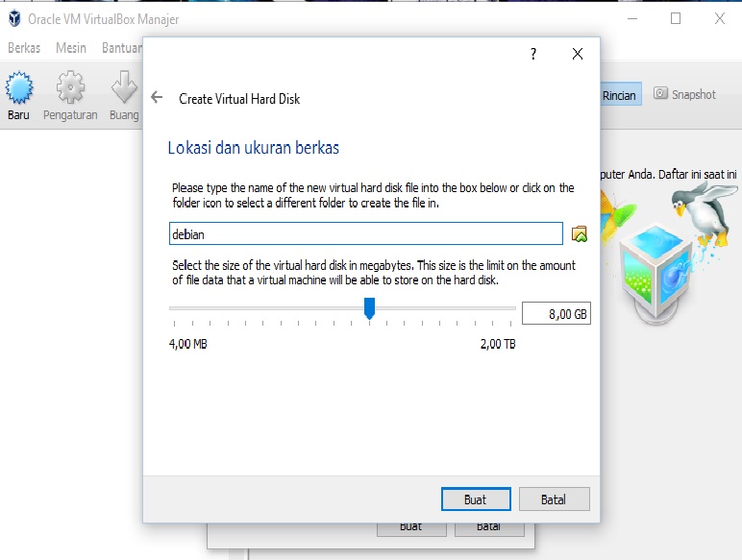
Task: Click the Buang discard arrow icon
Action: pyautogui.click(x=124, y=87)
